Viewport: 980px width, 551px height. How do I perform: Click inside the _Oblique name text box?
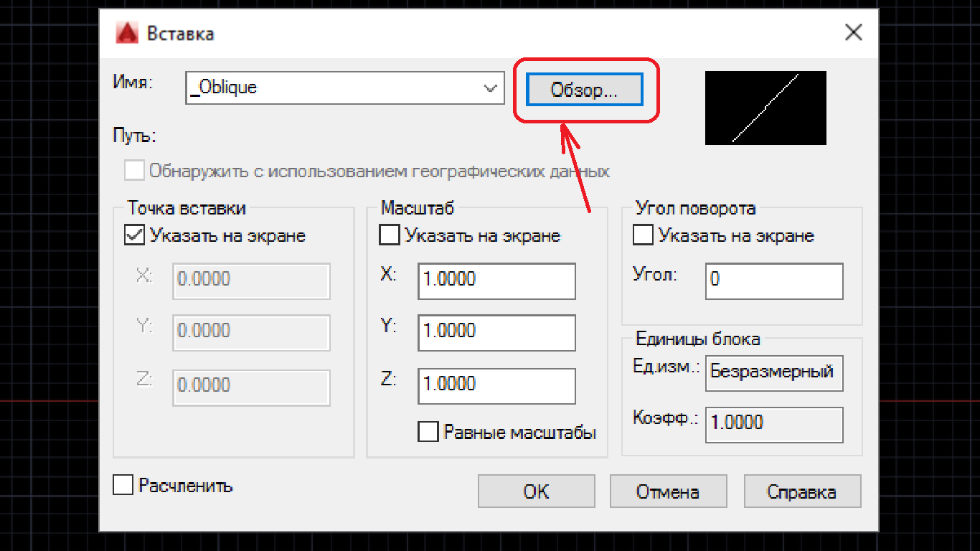pyautogui.click(x=330, y=88)
